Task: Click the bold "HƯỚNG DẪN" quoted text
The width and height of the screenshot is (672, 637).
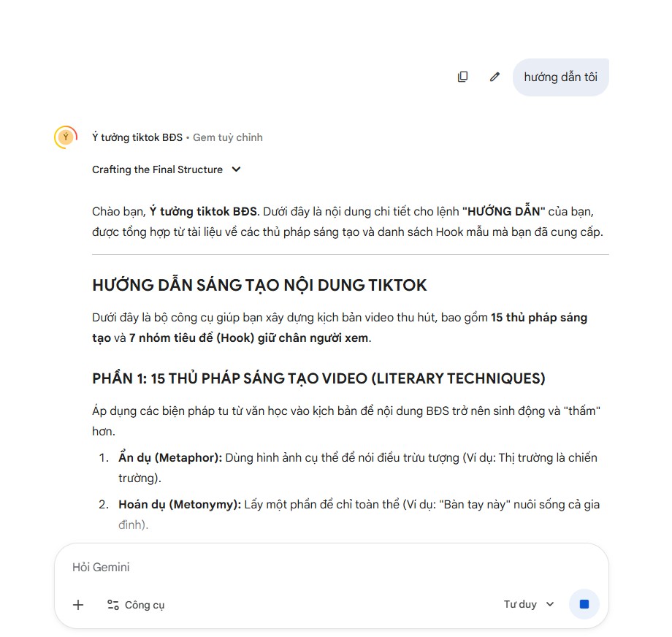Action: 503,211
